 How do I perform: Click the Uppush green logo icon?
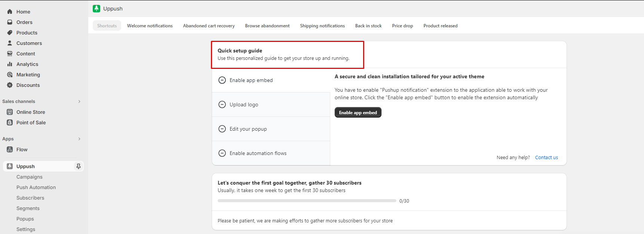(x=96, y=9)
